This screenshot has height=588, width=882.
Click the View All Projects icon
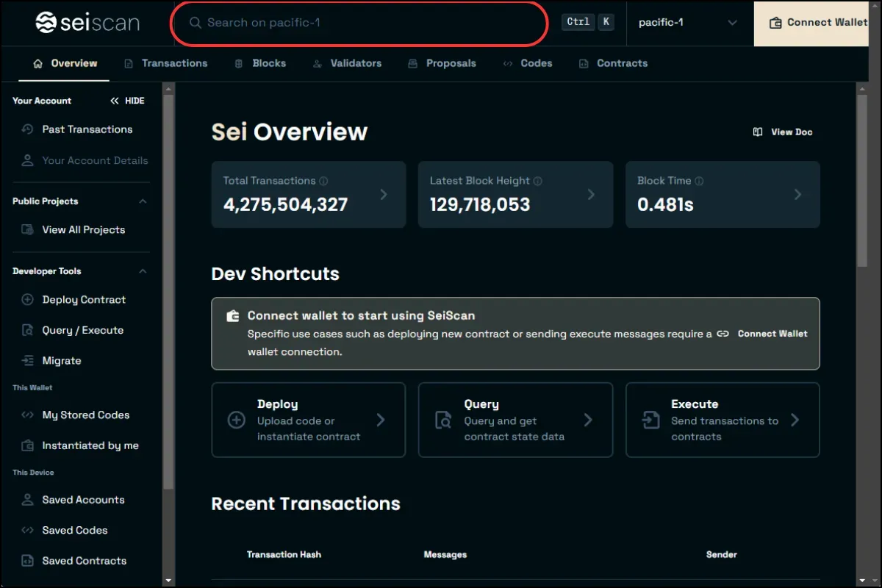pos(28,230)
